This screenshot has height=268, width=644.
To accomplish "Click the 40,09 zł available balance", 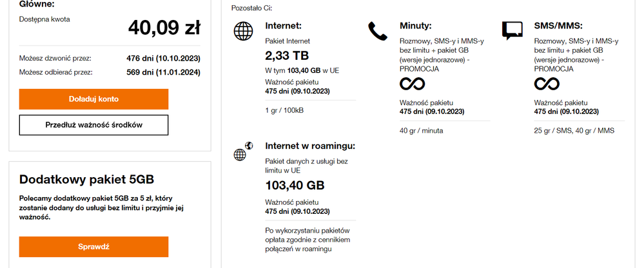I will [x=164, y=28].
